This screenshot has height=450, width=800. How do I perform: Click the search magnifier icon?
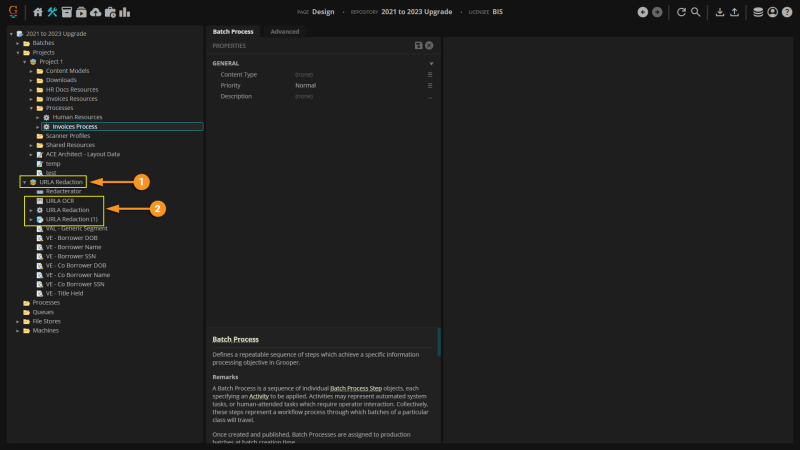pos(695,12)
